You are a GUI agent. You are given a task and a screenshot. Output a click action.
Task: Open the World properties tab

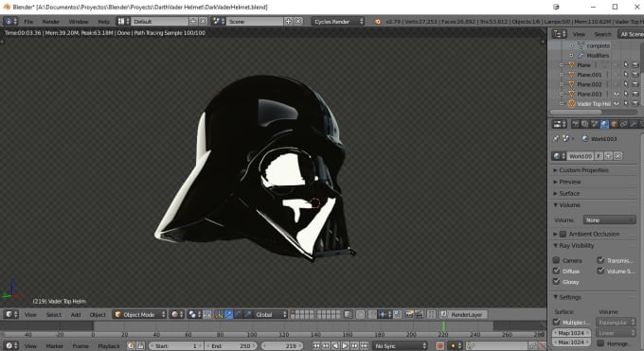(604, 124)
